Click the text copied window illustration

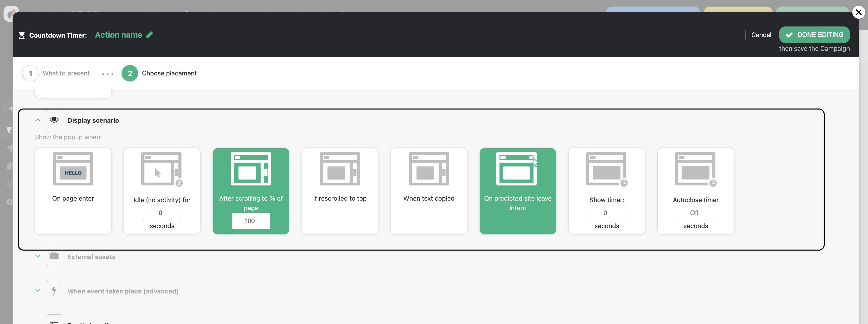click(x=429, y=169)
